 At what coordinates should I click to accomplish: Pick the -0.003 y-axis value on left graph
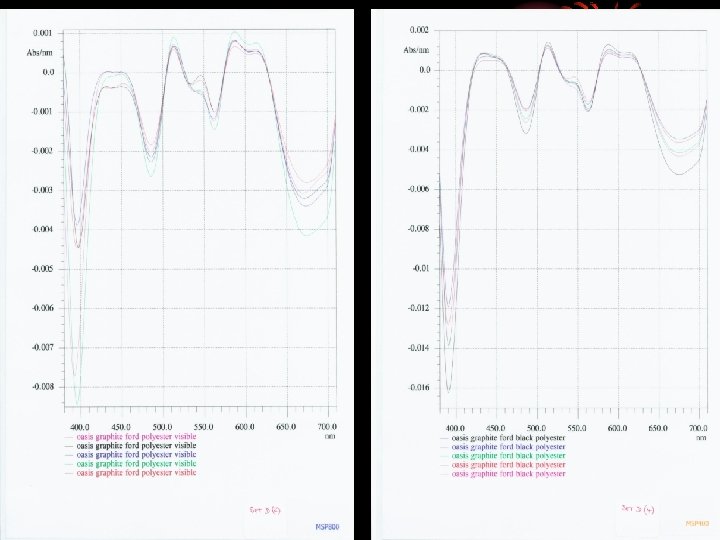click(43, 190)
